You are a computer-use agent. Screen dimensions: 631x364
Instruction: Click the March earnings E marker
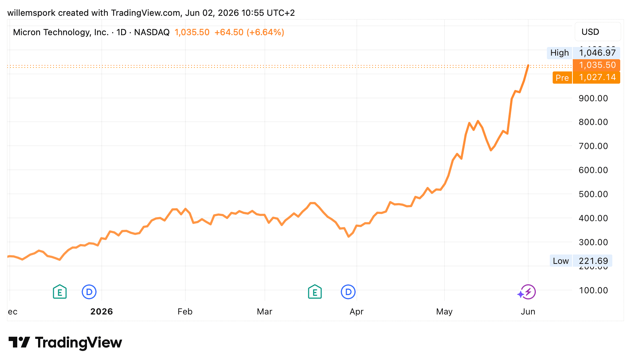click(315, 292)
